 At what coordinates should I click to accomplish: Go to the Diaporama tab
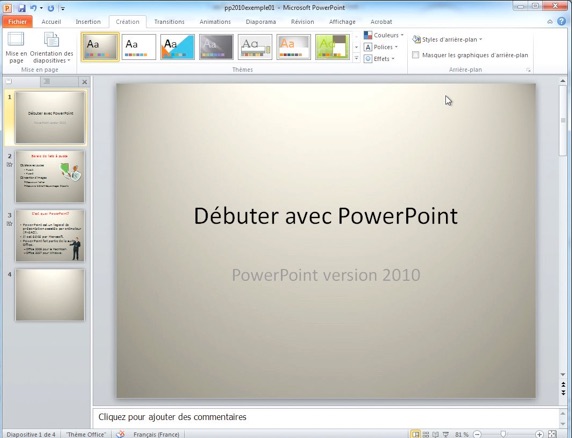tap(260, 22)
